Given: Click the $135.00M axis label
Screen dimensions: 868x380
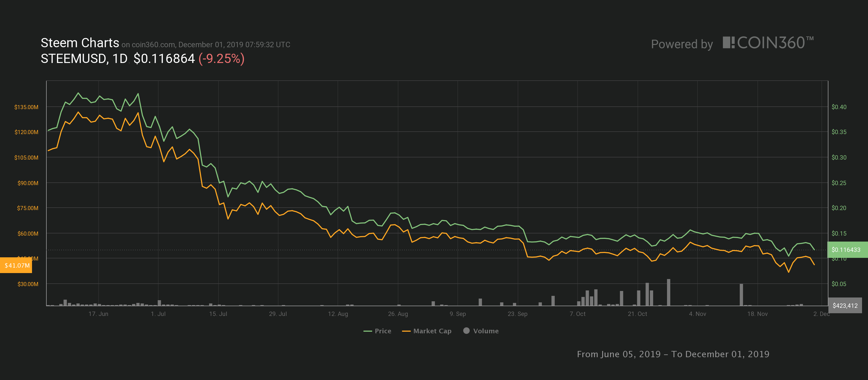Looking at the screenshot, I should 26,107.
